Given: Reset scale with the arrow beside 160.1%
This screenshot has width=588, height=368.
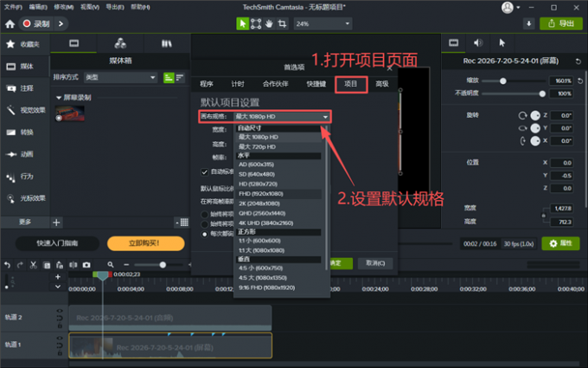Looking at the screenshot, I should pyautogui.click(x=580, y=81).
